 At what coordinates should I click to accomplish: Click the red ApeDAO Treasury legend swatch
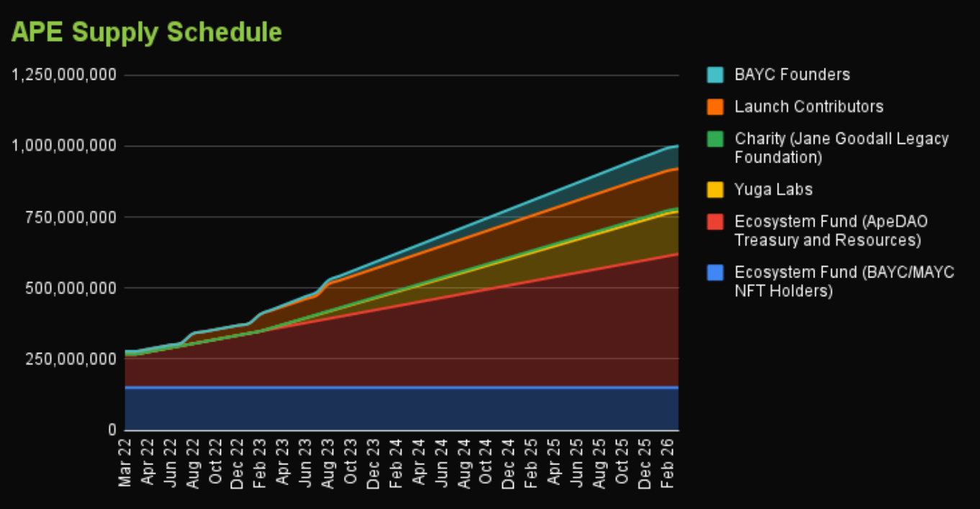pos(714,222)
